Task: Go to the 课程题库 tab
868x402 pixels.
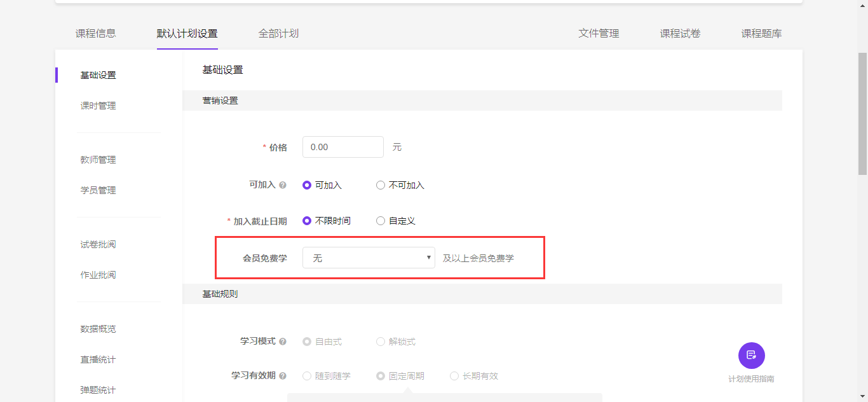Action: 761,34
